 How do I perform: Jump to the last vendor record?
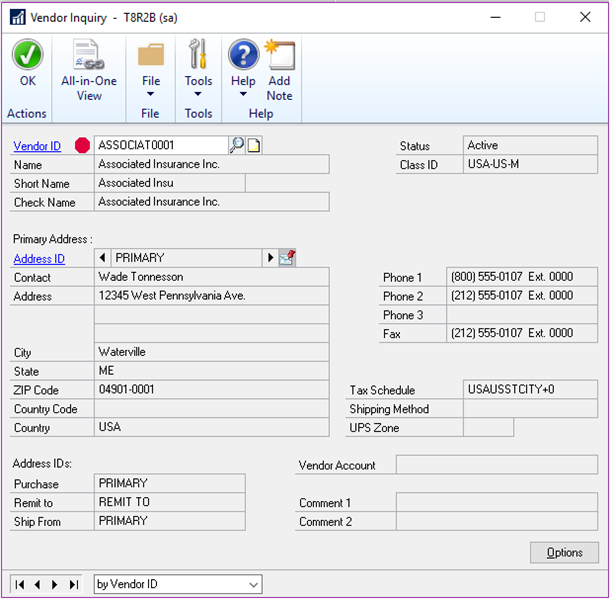click(72, 584)
